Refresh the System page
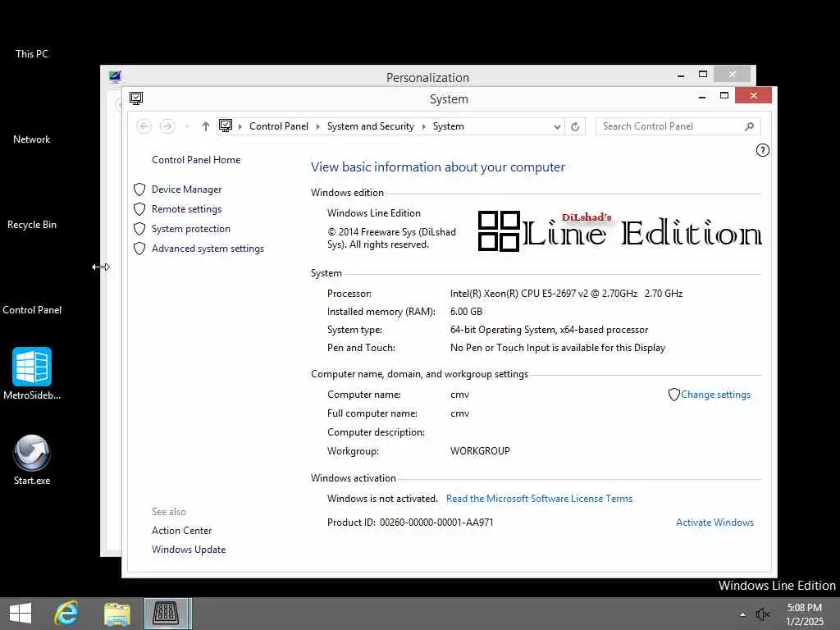The width and height of the screenshot is (840, 630). click(x=575, y=126)
